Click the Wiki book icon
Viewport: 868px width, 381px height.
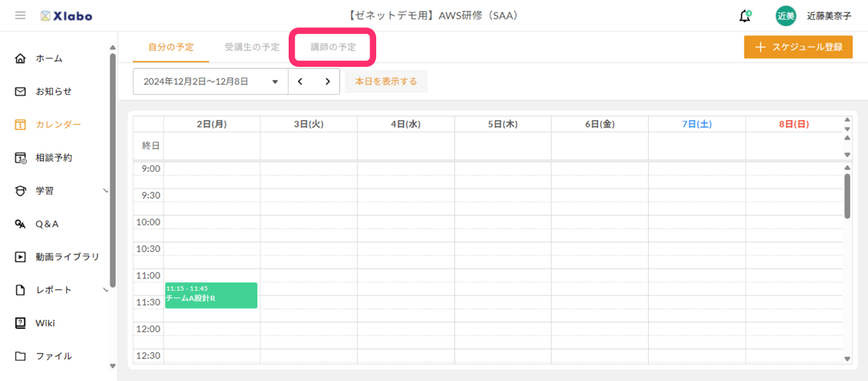[x=21, y=323]
